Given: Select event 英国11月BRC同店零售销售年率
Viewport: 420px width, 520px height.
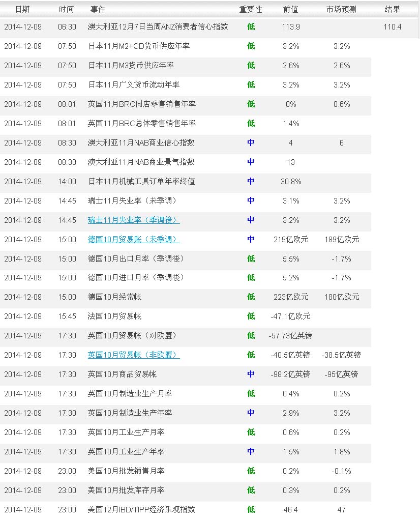Looking at the screenshot, I should tap(141, 104).
